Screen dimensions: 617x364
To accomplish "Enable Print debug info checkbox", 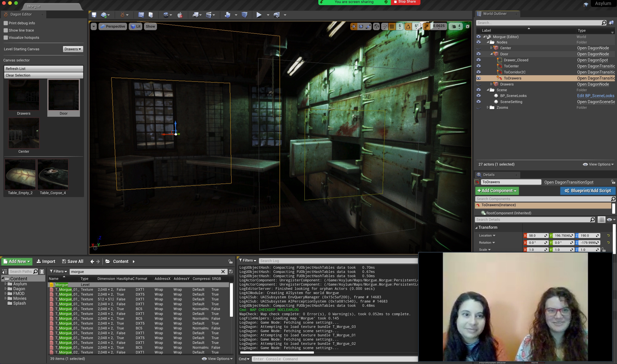I will coord(6,23).
